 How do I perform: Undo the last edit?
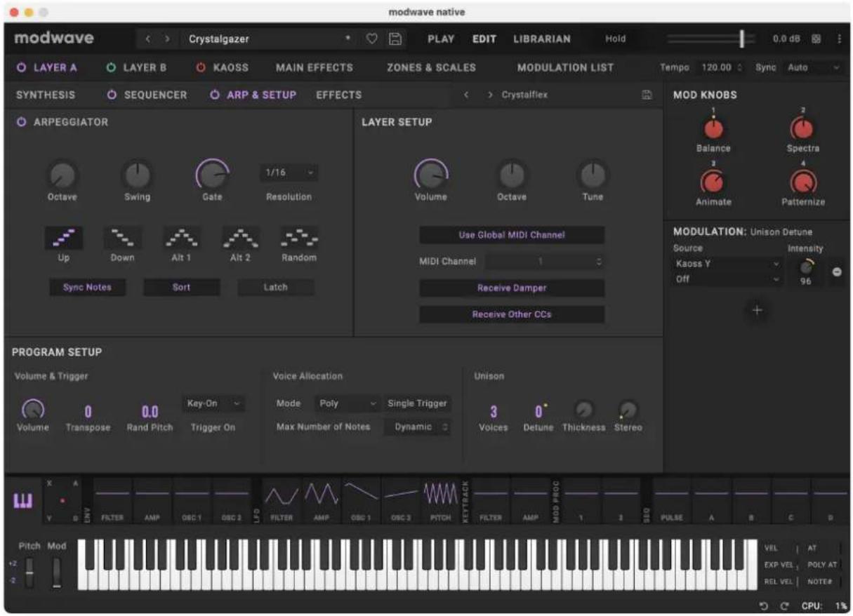point(763,605)
